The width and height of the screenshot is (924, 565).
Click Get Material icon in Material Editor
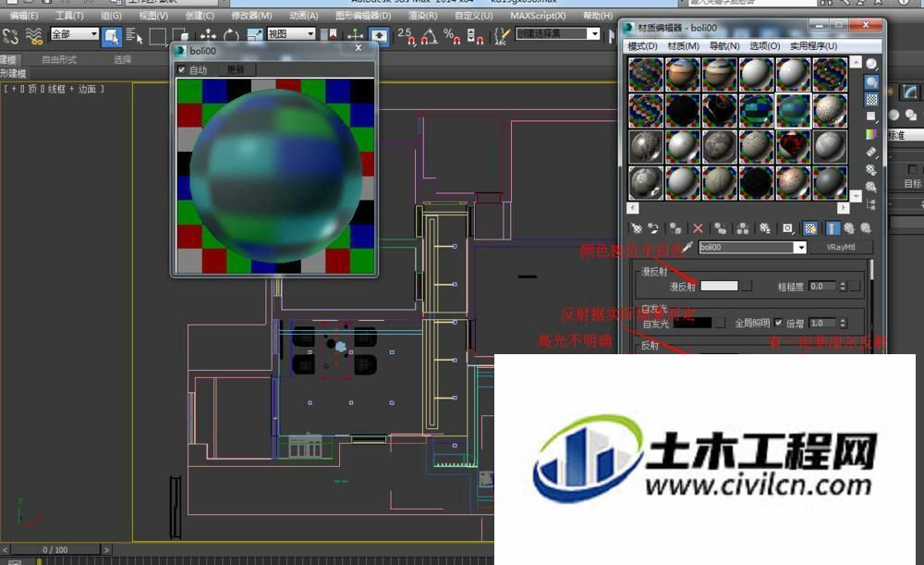pos(637,228)
